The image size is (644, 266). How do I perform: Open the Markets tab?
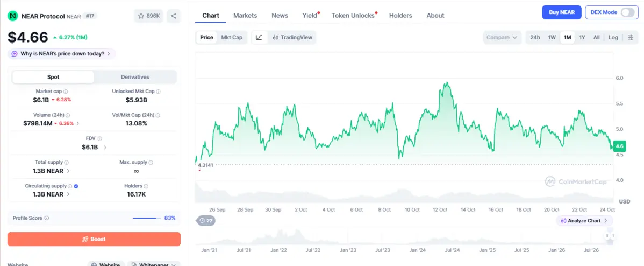point(245,15)
